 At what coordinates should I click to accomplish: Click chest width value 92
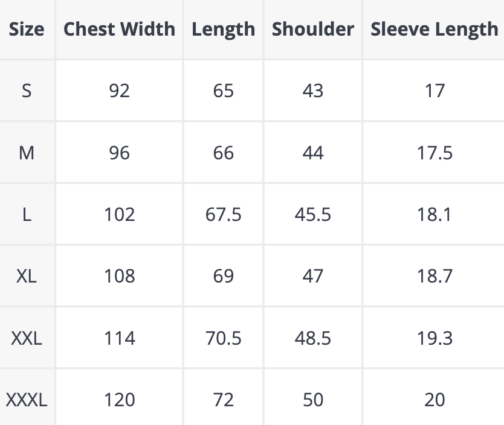119,91
